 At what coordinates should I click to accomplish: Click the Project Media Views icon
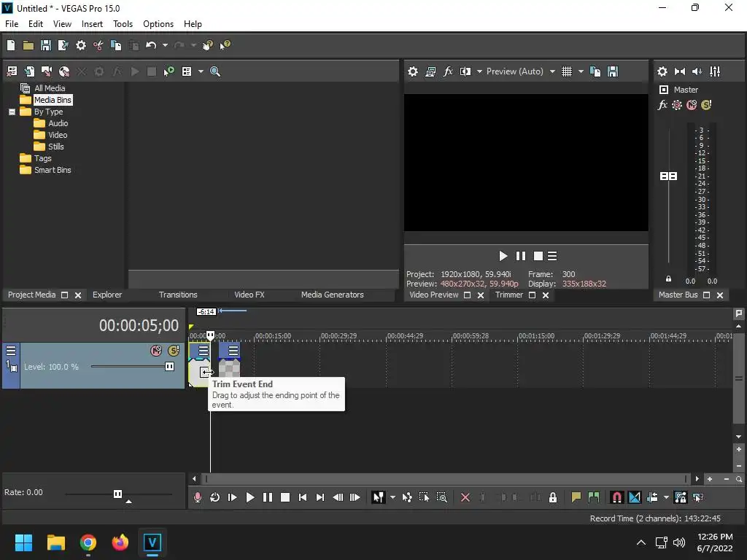coord(187,71)
